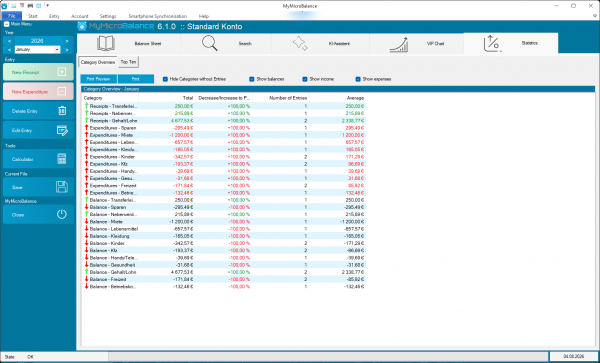Image resolution: width=600 pixels, height=363 pixels.
Task: Select the Category Overview tab
Action: (98, 62)
